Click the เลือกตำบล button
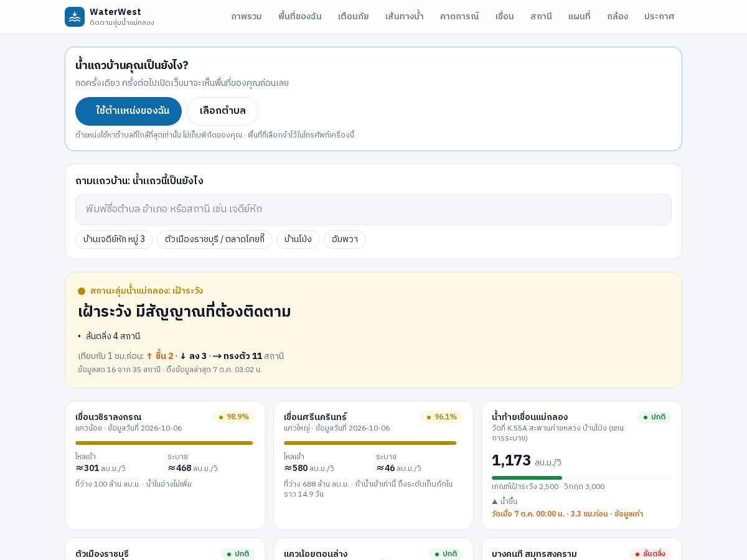The height and width of the screenshot is (560, 747). point(223,111)
